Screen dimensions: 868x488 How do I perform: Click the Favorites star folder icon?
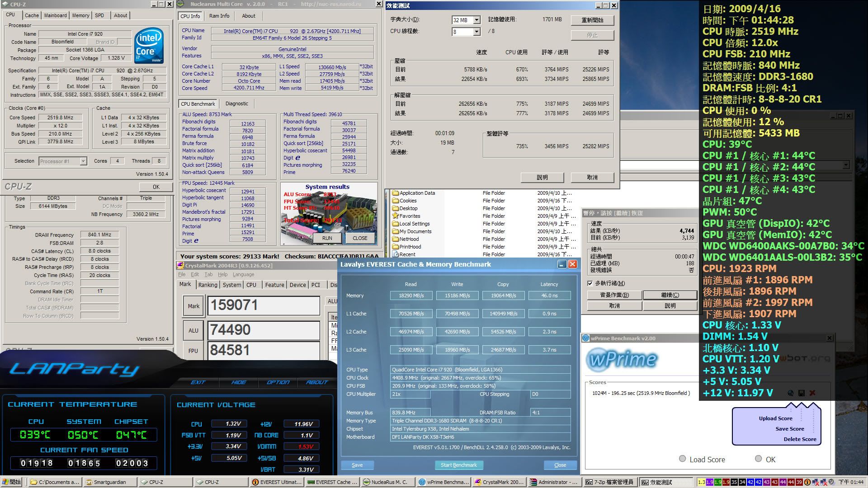396,216
